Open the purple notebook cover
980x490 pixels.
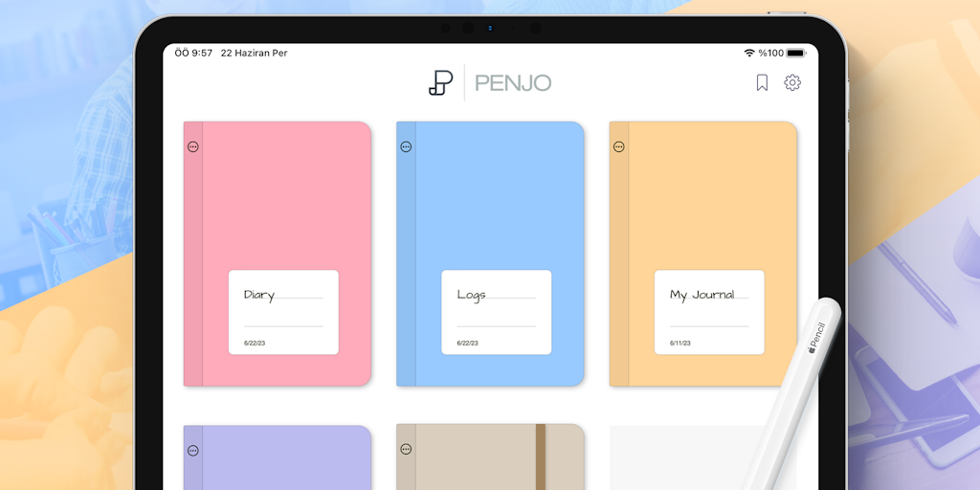pos(278,457)
